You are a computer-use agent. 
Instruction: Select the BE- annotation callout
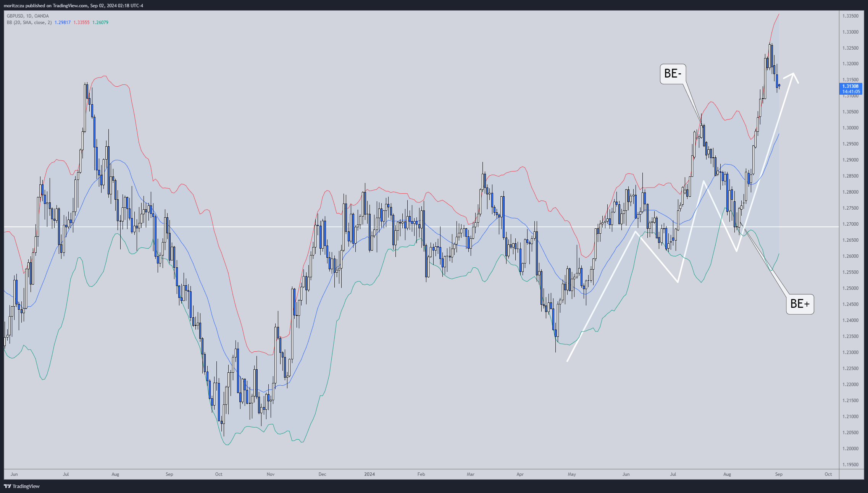click(674, 73)
